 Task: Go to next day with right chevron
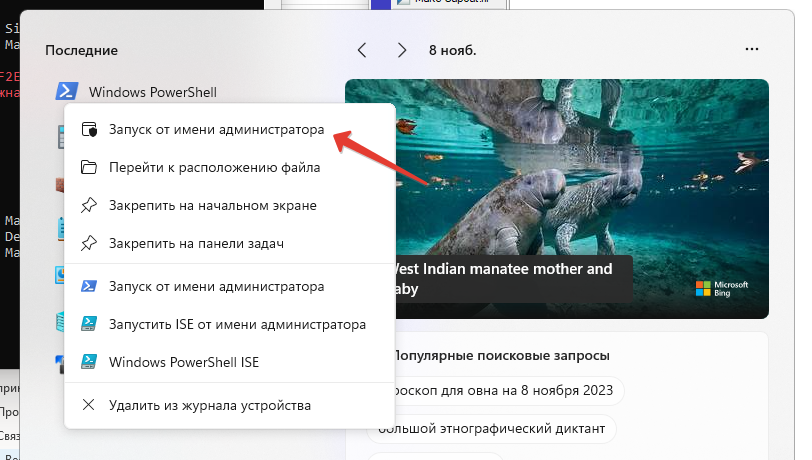pos(401,50)
